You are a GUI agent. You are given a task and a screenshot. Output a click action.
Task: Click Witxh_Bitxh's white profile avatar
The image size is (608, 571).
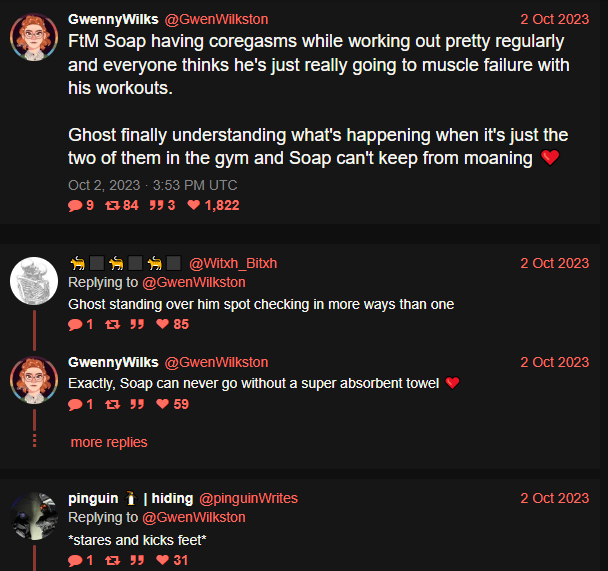click(x=34, y=280)
